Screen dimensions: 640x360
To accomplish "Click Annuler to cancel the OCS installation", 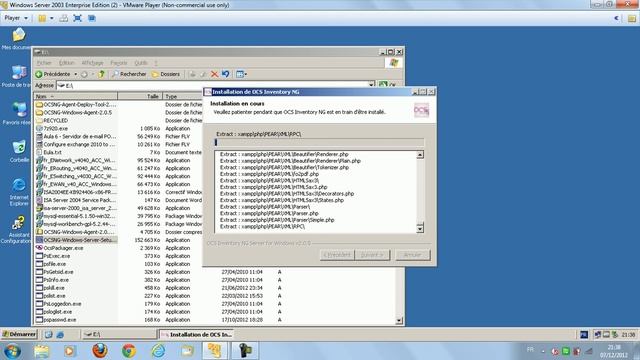I will 413,255.
